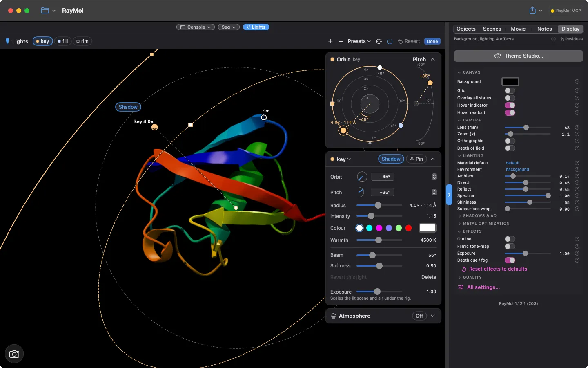
Task: Open the folder icon in the title bar
Action: [45, 11]
